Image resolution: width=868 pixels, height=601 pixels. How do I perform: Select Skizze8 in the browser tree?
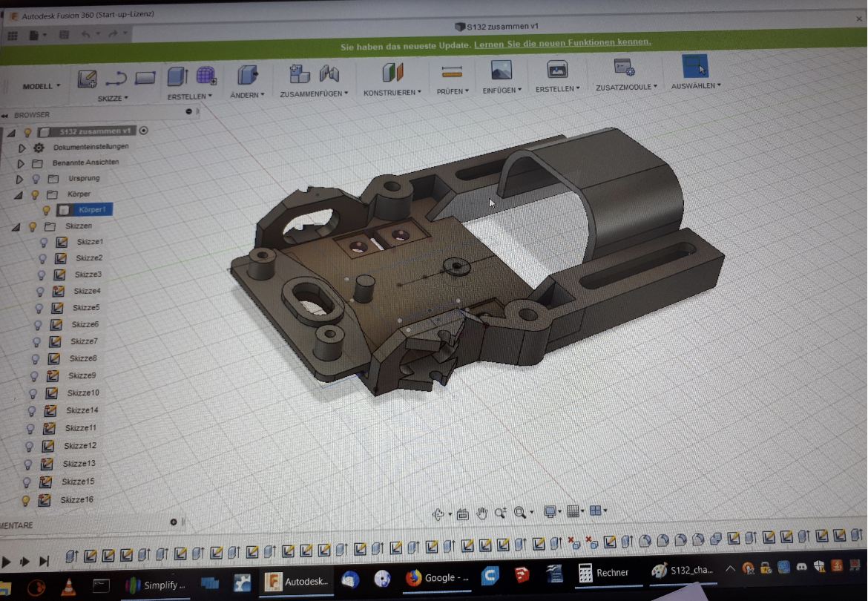click(83, 358)
